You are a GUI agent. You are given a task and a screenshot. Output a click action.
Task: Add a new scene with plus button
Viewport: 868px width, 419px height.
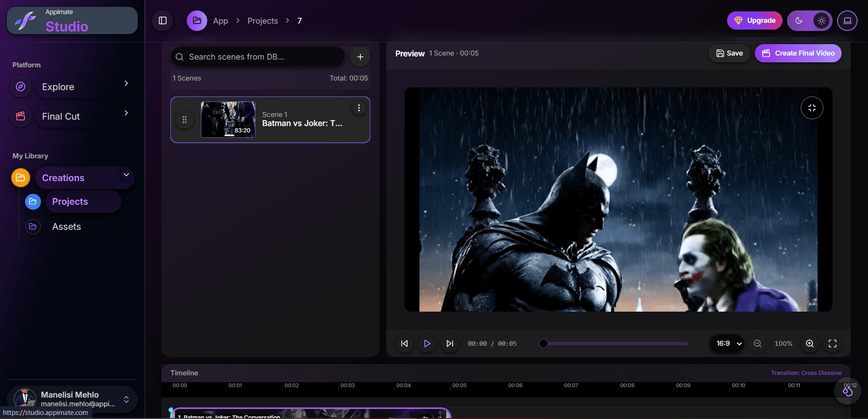coord(360,57)
